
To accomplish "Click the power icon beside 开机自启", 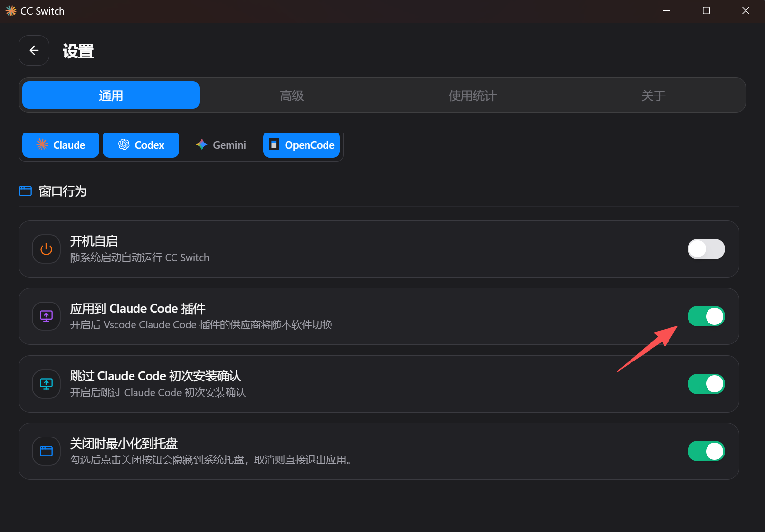I will coord(46,249).
